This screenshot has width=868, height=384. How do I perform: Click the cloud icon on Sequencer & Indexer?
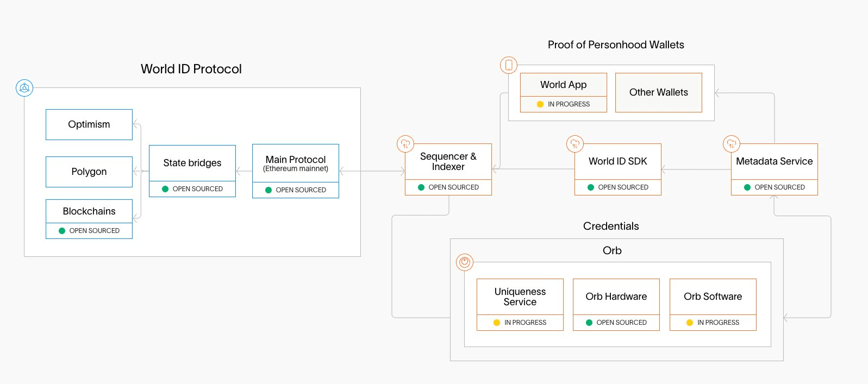click(x=405, y=144)
